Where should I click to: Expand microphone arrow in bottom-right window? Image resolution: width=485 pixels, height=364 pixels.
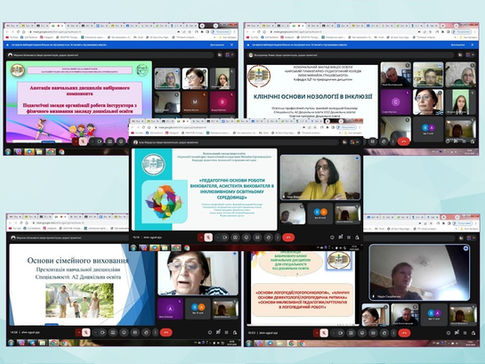(x=316, y=333)
